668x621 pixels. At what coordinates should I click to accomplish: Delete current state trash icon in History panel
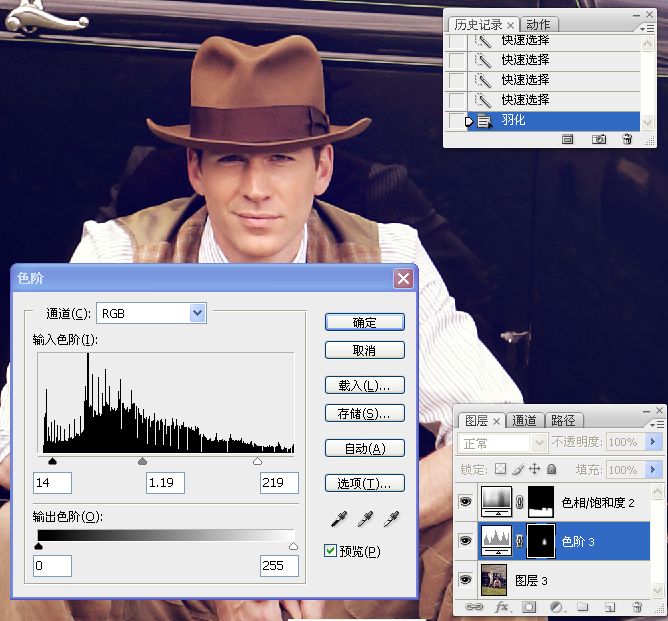[627, 139]
